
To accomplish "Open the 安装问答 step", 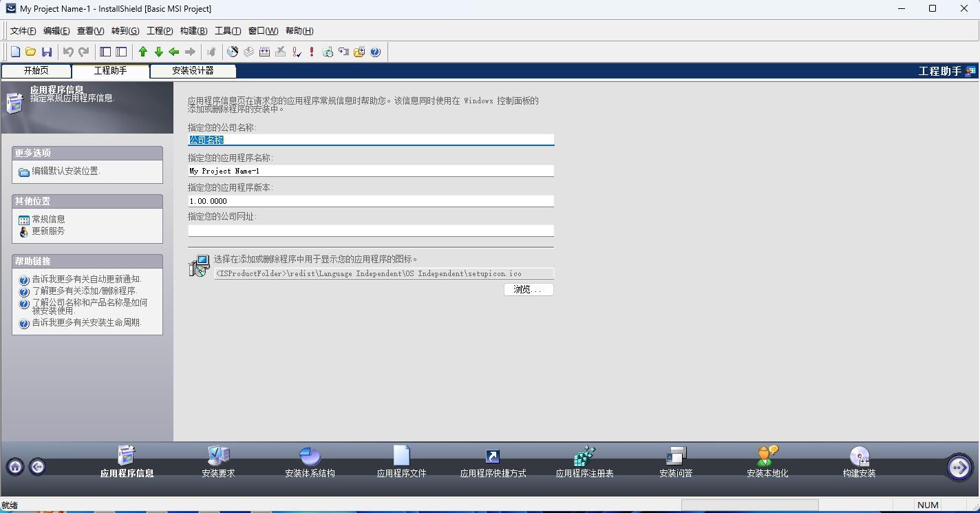I will click(676, 461).
